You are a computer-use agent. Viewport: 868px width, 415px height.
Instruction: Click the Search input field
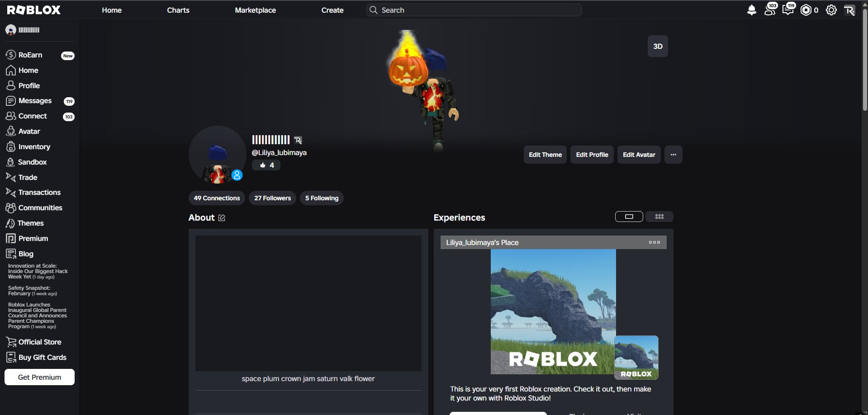pyautogui.click(x=474, y=10)
